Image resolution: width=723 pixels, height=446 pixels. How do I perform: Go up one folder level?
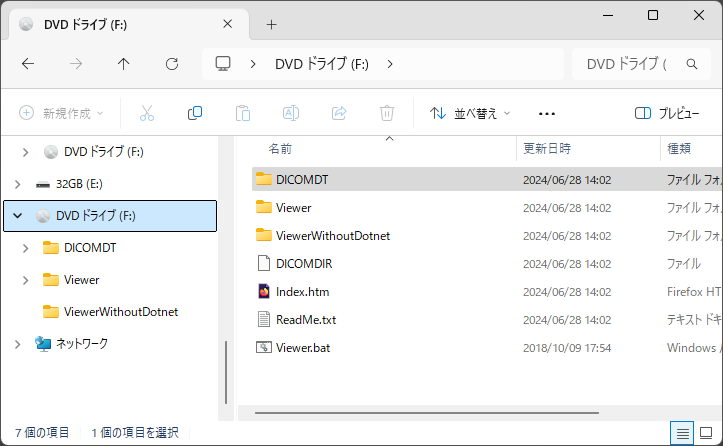click(x=124, y=64)
